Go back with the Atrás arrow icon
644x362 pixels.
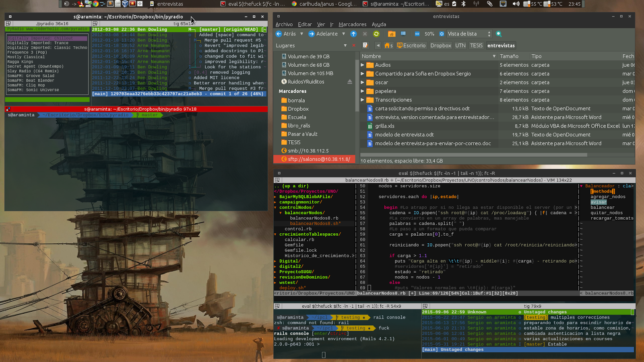coord(279,34)
